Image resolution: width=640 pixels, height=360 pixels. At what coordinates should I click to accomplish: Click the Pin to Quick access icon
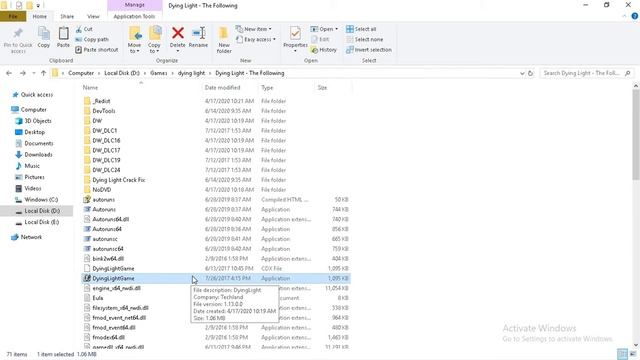(18, 33)
